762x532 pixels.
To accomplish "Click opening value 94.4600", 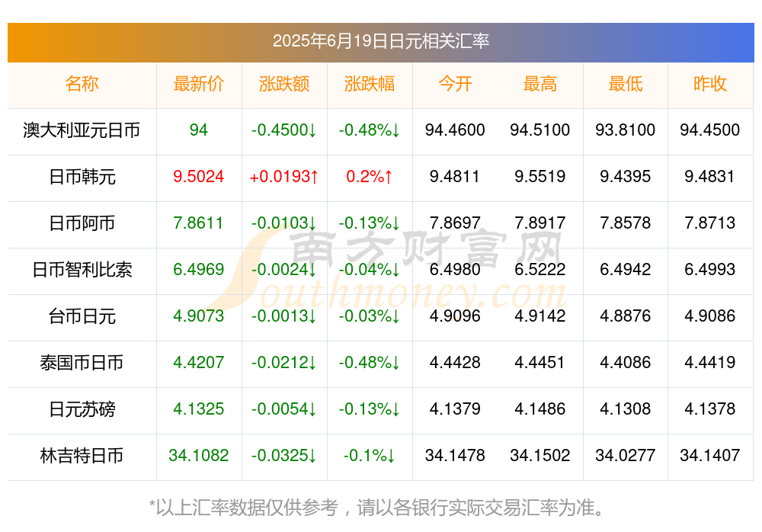I will pos(455,130).
